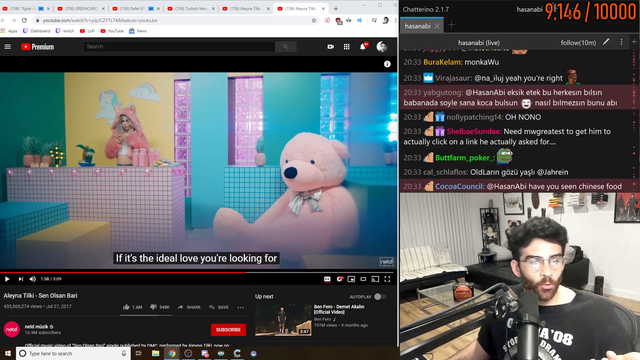Viewport: 640px width, 360px height.
Task: Switch to the first "Ajdar" browser tab
Action: [25, 9]
